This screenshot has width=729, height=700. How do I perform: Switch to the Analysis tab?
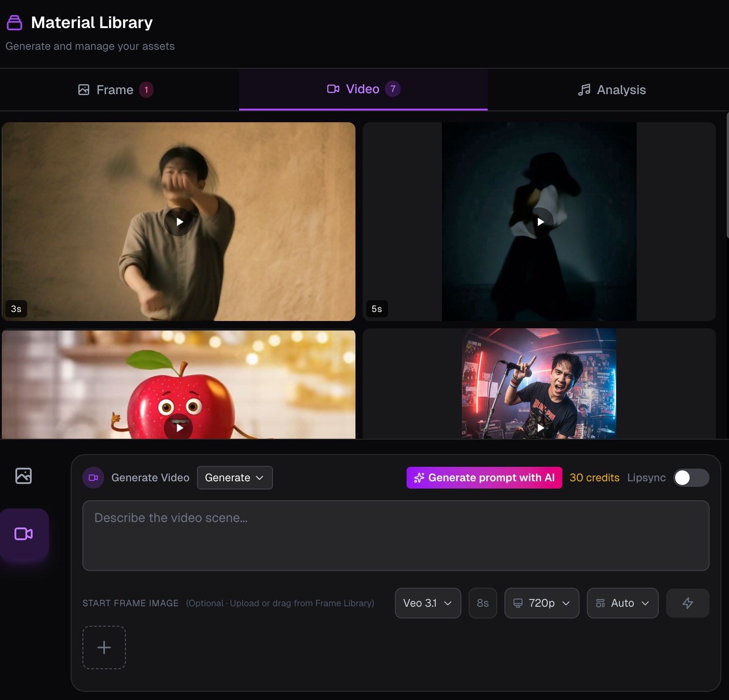[612, 90]
